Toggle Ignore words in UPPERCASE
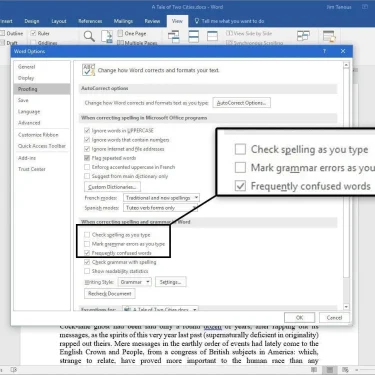Screen dimensions: 375x375 click(x=87, y=130)
